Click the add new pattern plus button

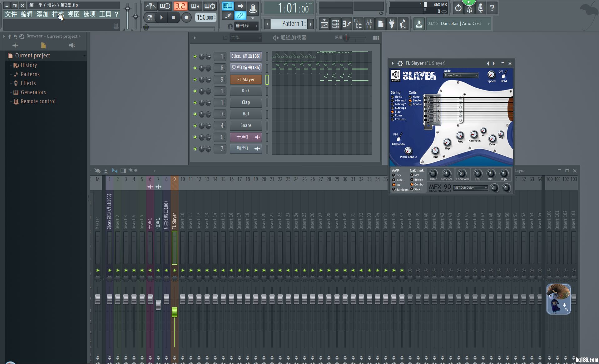coord(310,24)
